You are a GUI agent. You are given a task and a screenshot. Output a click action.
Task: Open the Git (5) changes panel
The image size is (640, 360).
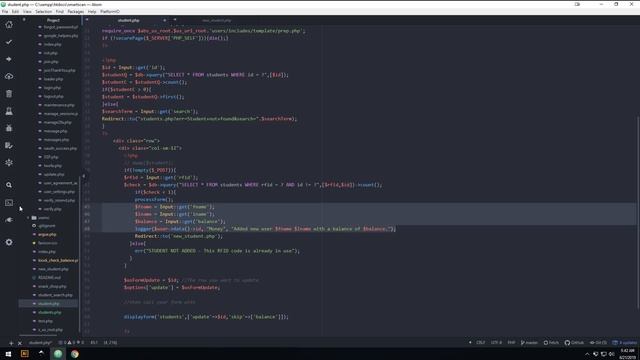(x=598, y=342)
